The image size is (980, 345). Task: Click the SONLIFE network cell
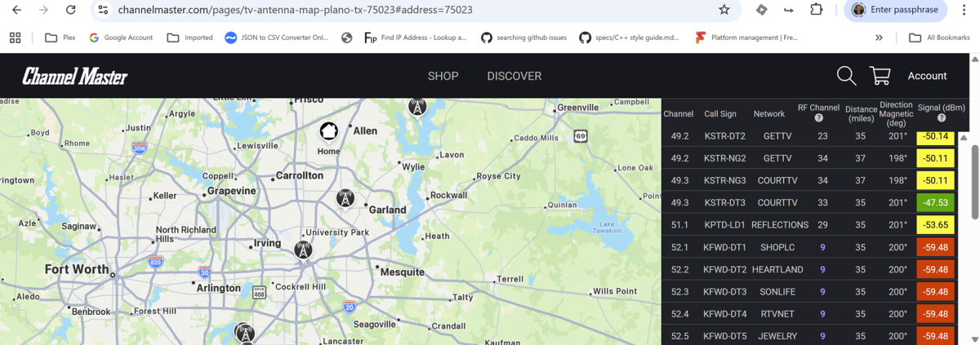pyautogui.click(x=777, y=291)
